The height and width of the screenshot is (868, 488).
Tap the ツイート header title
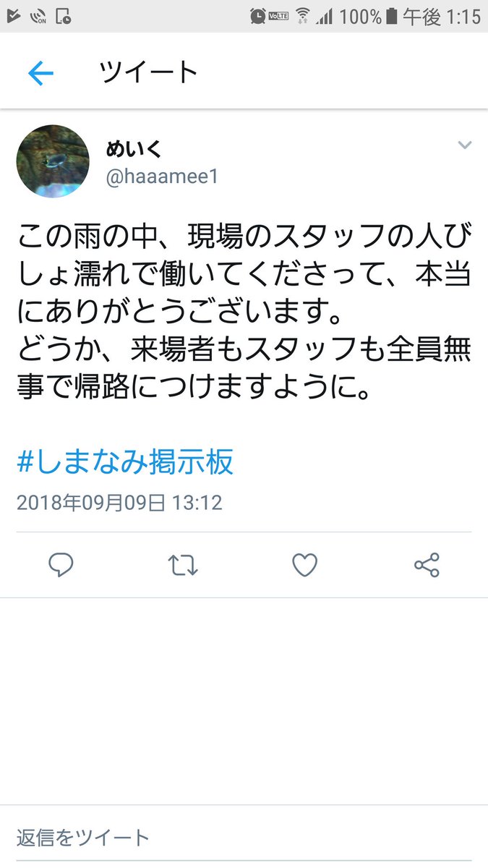pos(148,72)
